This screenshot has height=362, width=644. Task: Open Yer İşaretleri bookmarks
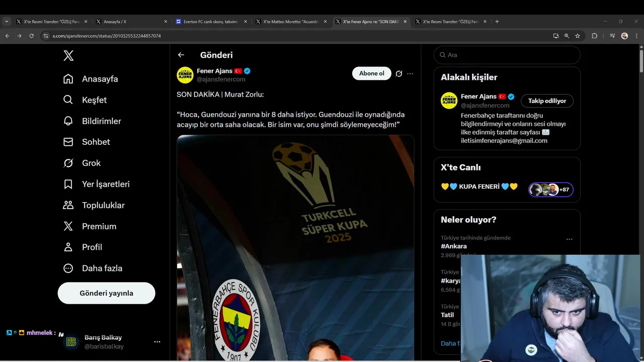96,184
